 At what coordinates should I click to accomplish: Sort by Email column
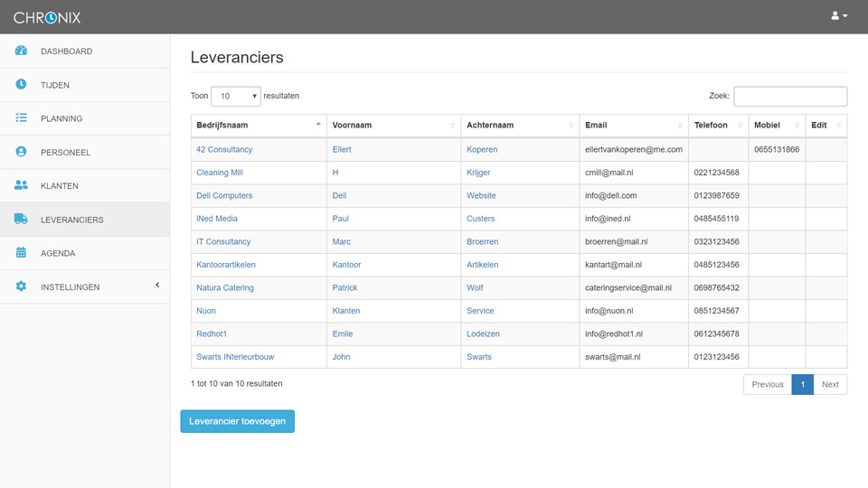(634, 126)
